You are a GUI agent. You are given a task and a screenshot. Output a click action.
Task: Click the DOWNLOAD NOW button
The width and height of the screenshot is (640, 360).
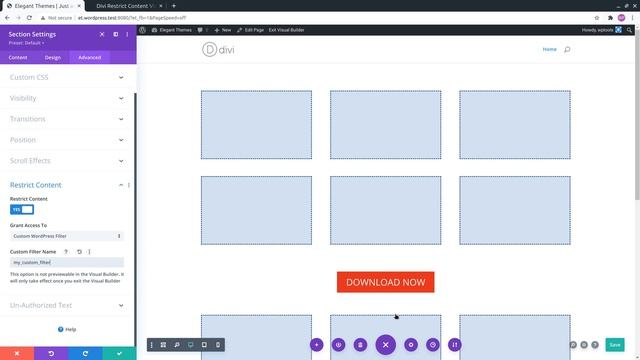(x=386, y=282)
